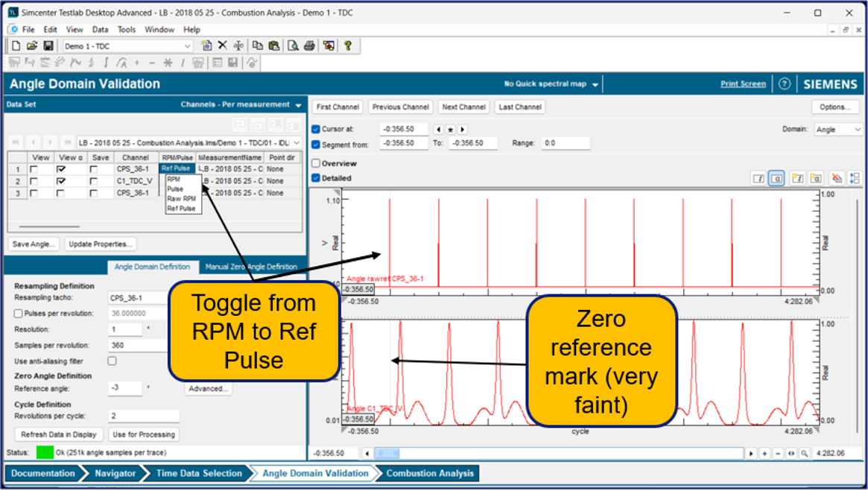
Task: Click the red X clear display icon
Action: click(x=837, y=178)
